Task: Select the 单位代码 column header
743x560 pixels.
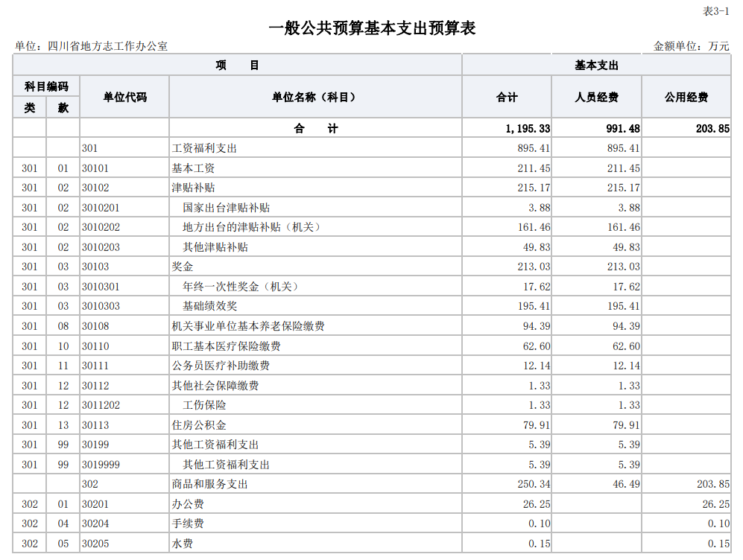Action: coord(124,98)
